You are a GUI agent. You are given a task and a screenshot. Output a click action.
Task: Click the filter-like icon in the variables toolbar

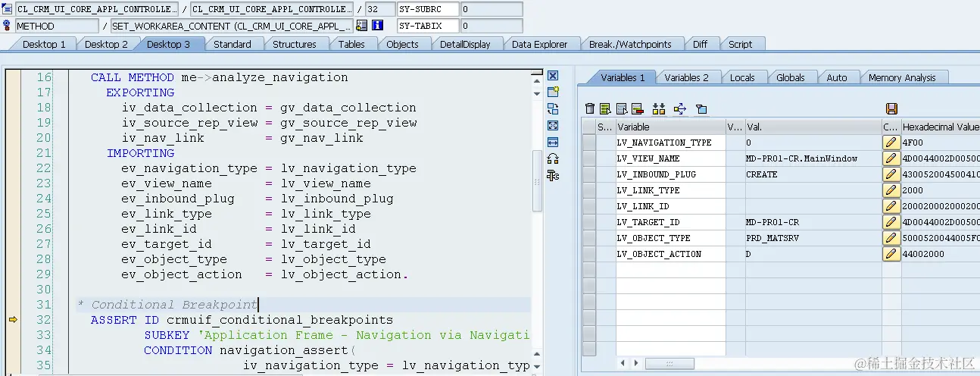click(x=701, y=109)
